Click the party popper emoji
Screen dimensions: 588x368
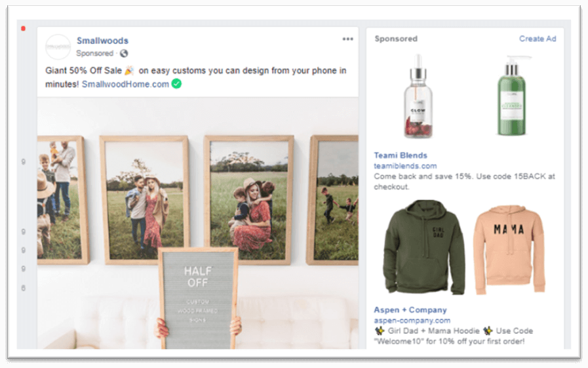tap(129, 70)
